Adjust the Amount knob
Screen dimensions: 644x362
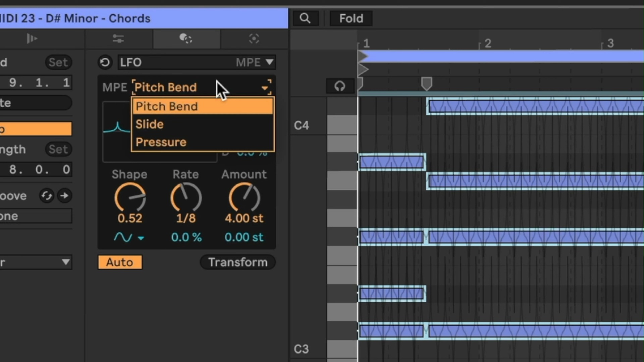[x=244, y=197]
